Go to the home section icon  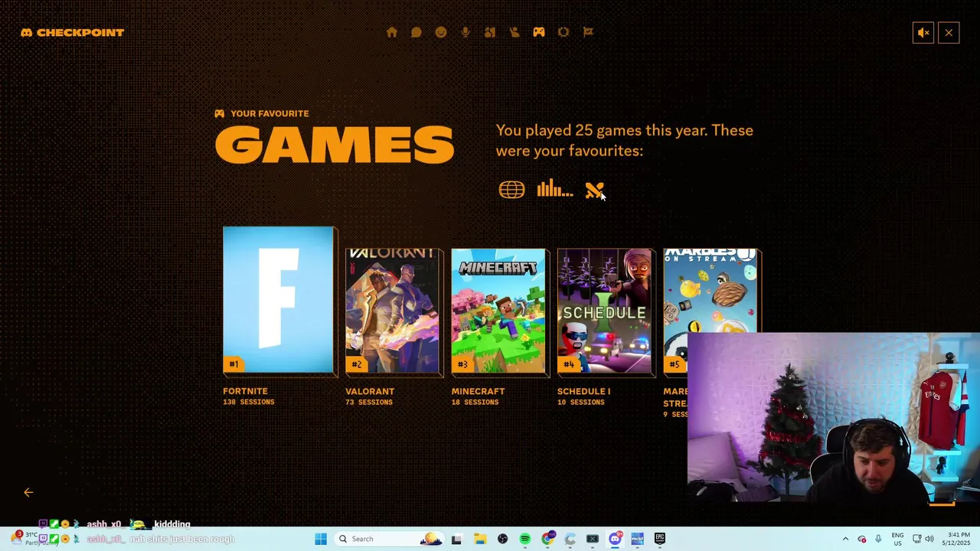click(392, 32)
